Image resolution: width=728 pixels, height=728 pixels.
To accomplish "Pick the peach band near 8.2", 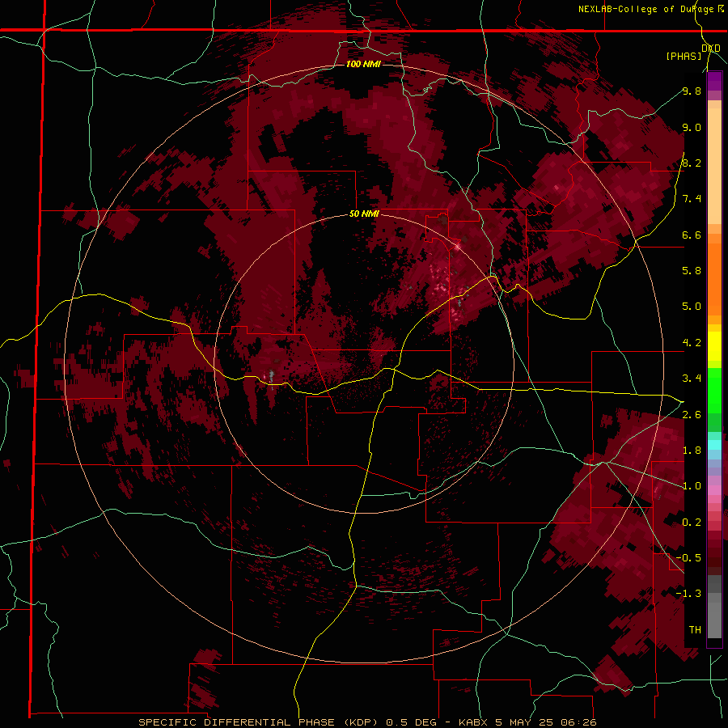I will click(x=714, y=166).
